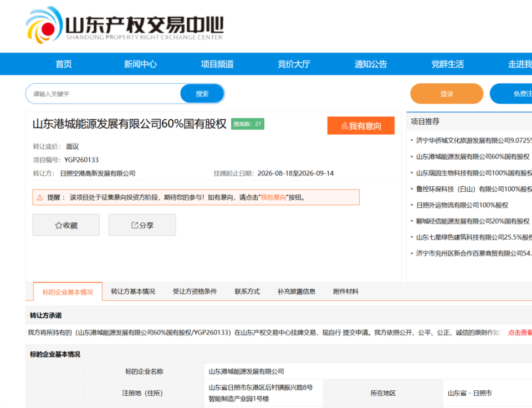
Task: Click the 点击查看 link in 转让方承诺
Action: (x=520, y=333)
